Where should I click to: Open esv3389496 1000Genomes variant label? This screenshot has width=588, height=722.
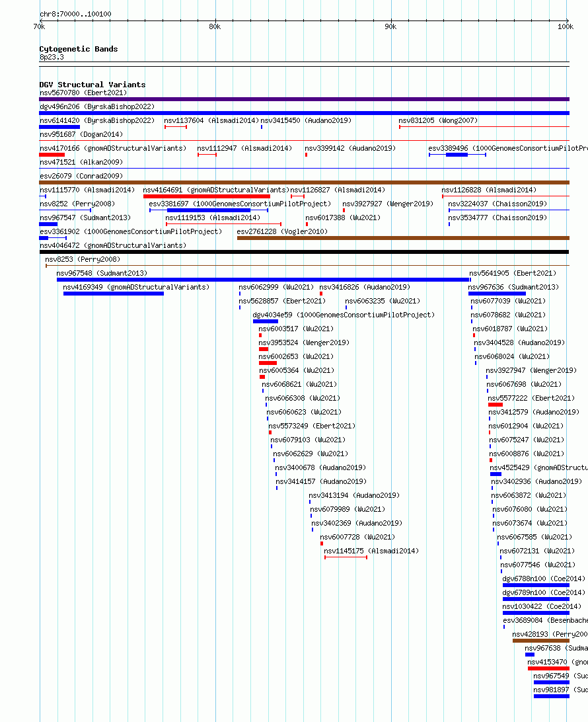click(x=508, y=148)
